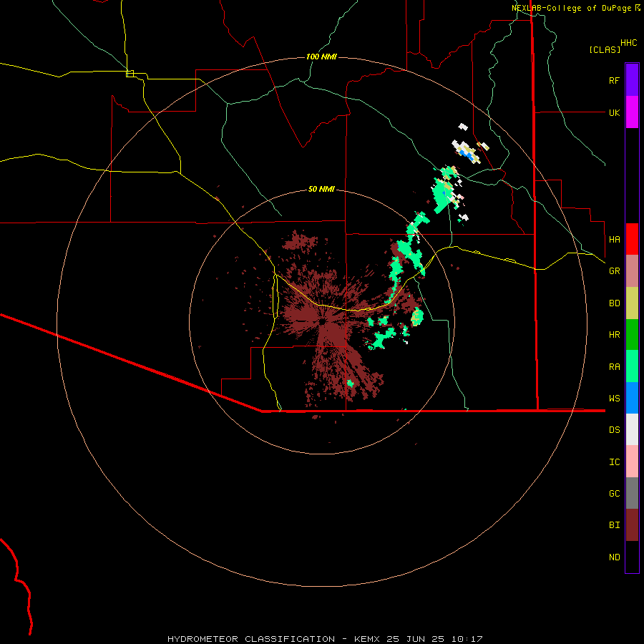The image size is (644, 644).
Task: Click the HA legend label
Action: coord(614,240)
